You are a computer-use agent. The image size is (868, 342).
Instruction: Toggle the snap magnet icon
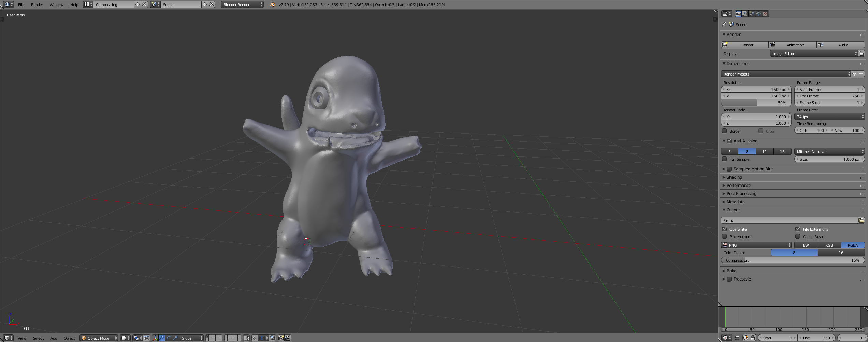click(x=255, y=338)
